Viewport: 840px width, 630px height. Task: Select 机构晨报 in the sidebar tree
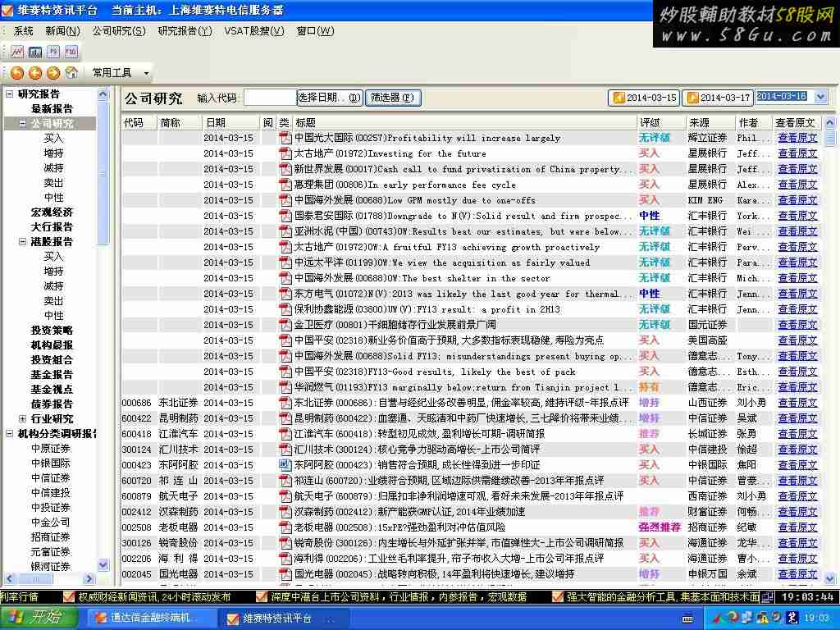(x=52, y=345)
